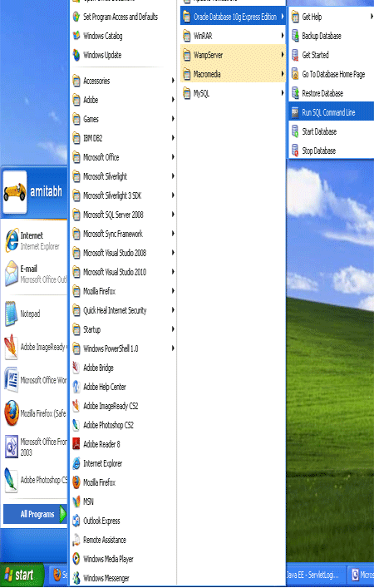The height and width of the screenshot is (588, 374).
Task: Expand the Microsoft Office submenu arrow
Action: 173,157
